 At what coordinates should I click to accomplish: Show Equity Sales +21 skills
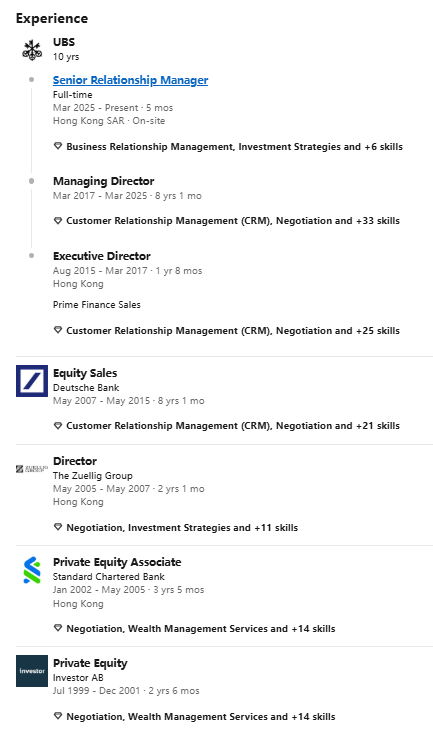pyautogui.click(x=233, y=426)
